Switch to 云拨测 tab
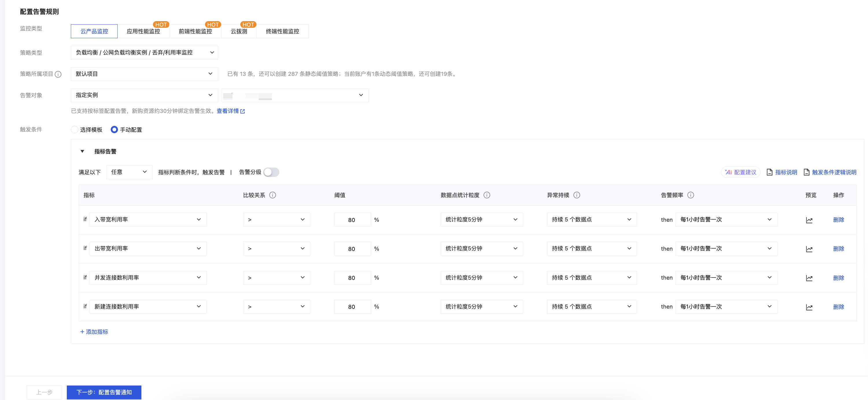This screenshot has width=868, height=400. click(x=239, y=31)
